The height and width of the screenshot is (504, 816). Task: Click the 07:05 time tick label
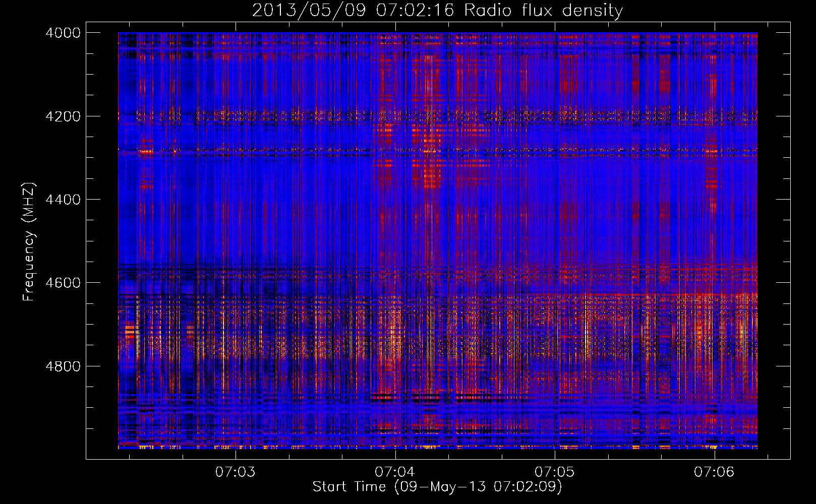(x=555, y=472)
